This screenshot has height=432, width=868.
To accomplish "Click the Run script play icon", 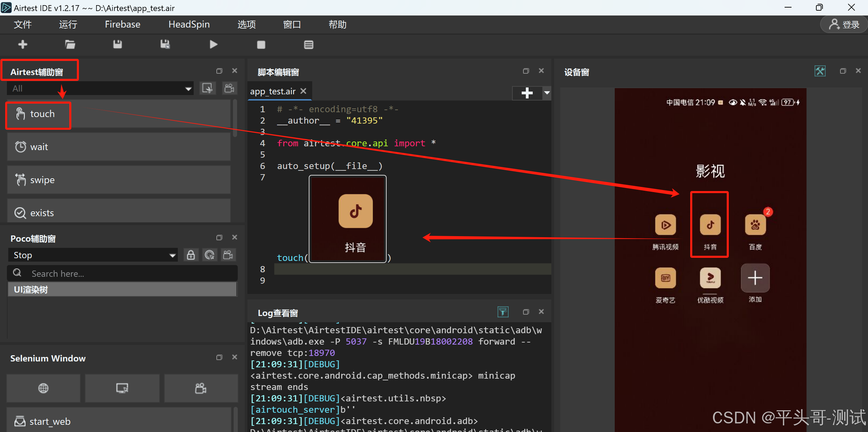I will click(x=213, y=44).
